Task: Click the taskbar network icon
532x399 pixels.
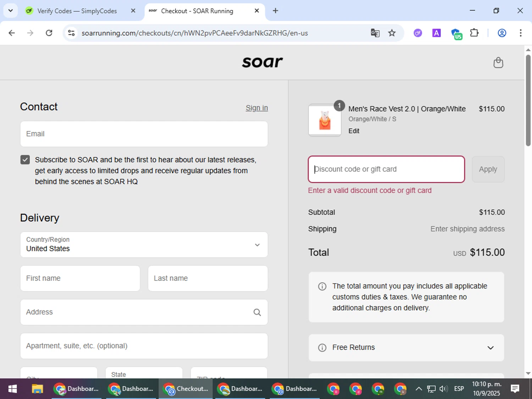Action: click(x=431, y=389)
